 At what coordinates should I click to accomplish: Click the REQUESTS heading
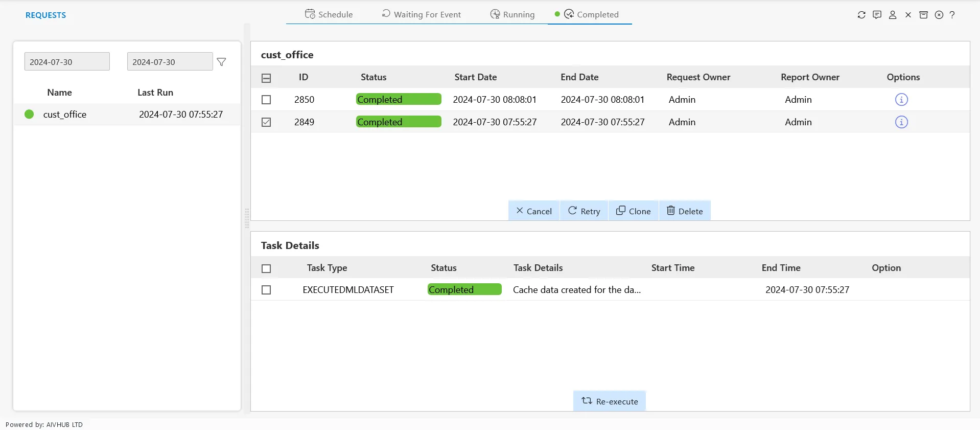(x=45, y=15)
